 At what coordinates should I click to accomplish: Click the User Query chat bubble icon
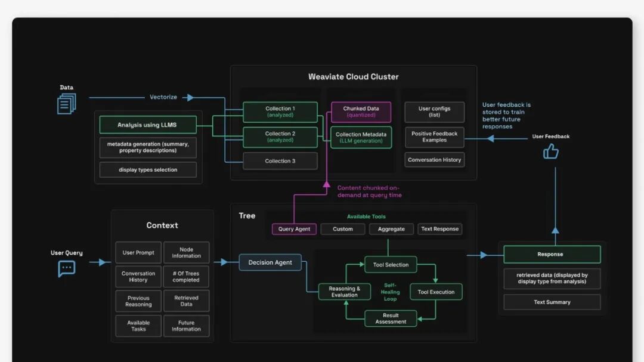point(67,269)
